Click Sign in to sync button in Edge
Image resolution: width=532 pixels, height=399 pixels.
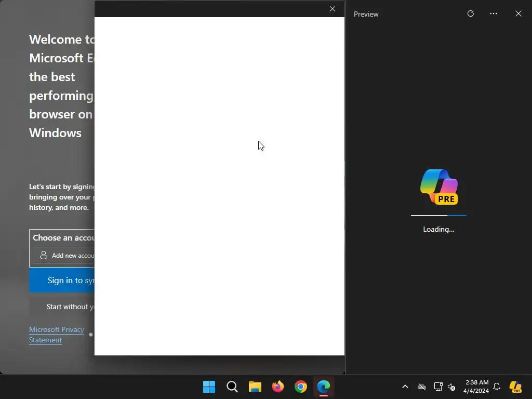click(62, 280)
